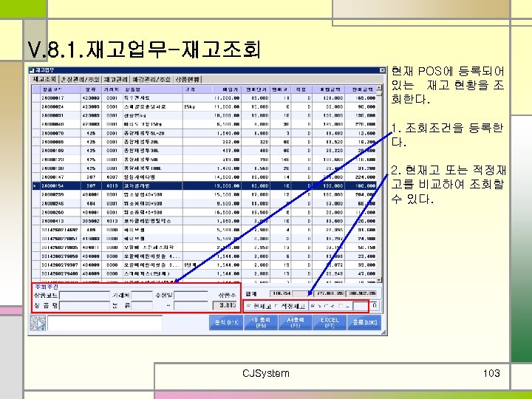Screen dimensions: 532x399
Task: Close the 재고업무 window
Action: click(x=383, y=70)
